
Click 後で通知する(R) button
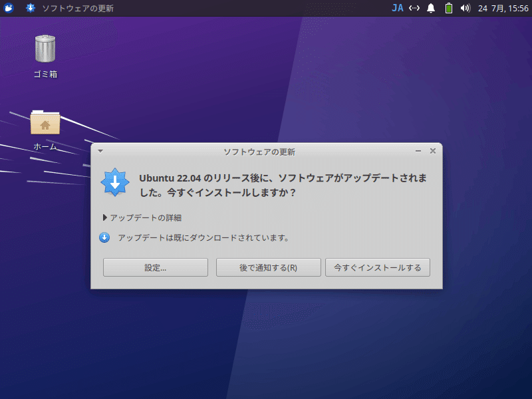[x=269, y=267]
